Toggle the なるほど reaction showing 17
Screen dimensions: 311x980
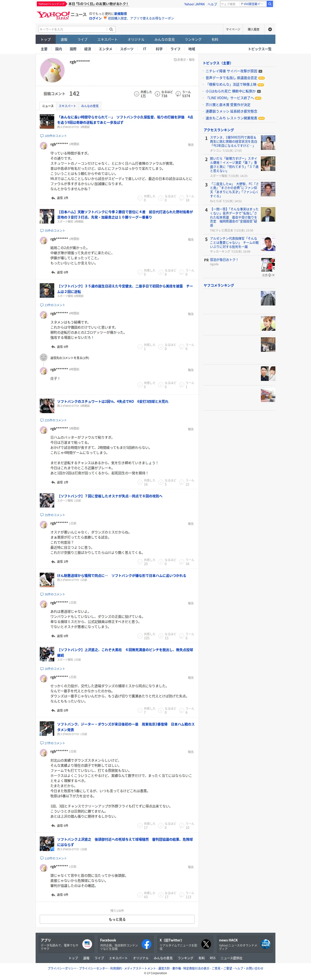[x=167, y=895]
